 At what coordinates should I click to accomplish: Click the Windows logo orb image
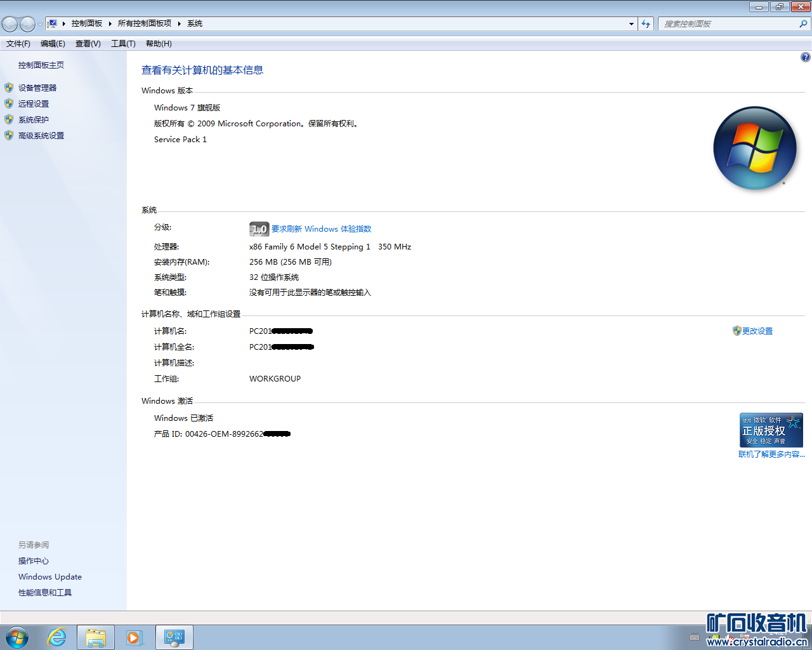tap(755, 148)
